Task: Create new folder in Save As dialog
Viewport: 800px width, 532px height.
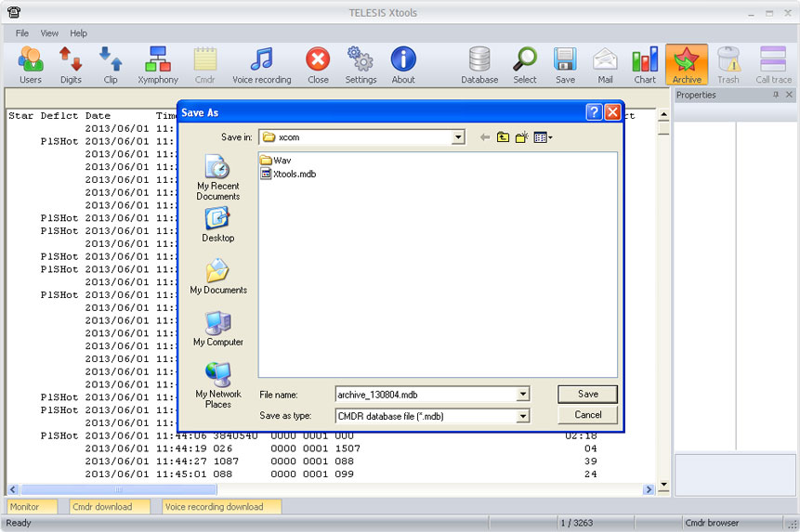Action: click(523, 137)
